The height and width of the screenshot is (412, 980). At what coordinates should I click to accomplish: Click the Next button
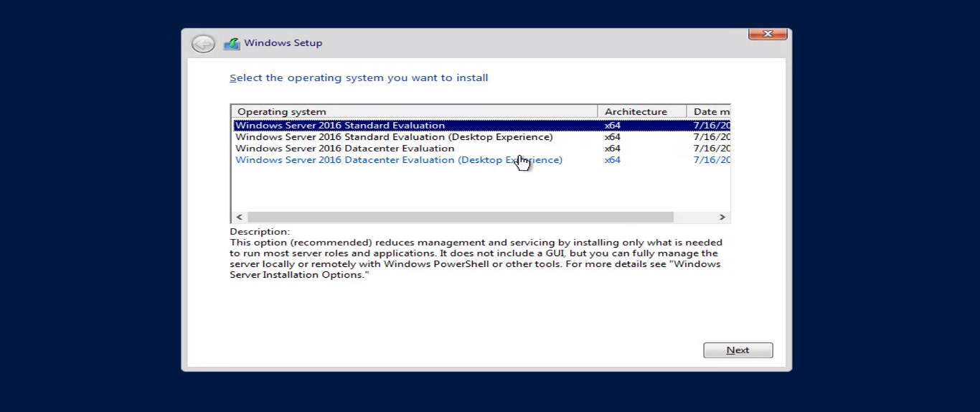click(x=738, y=350)
